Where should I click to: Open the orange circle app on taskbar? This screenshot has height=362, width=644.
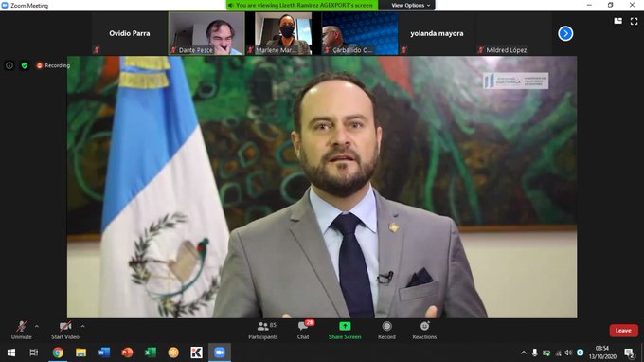point(173,353)
